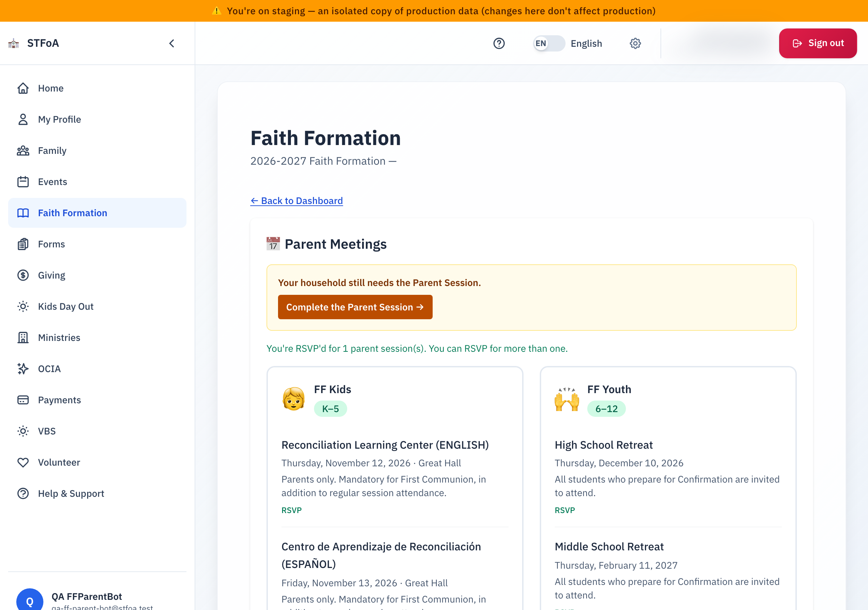
Task: Click the Centro de Aprendizaje de Reconciliación title
Action: click(381, 555)
